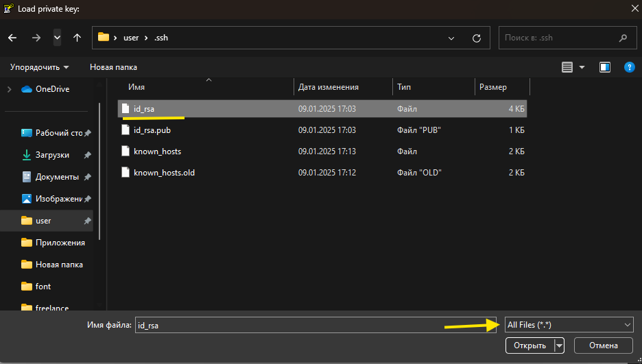Viewport: 642px width, 364px height.
Task: Click the 'Файл "PUB"' type cell
Action: [x=419, y=130]
